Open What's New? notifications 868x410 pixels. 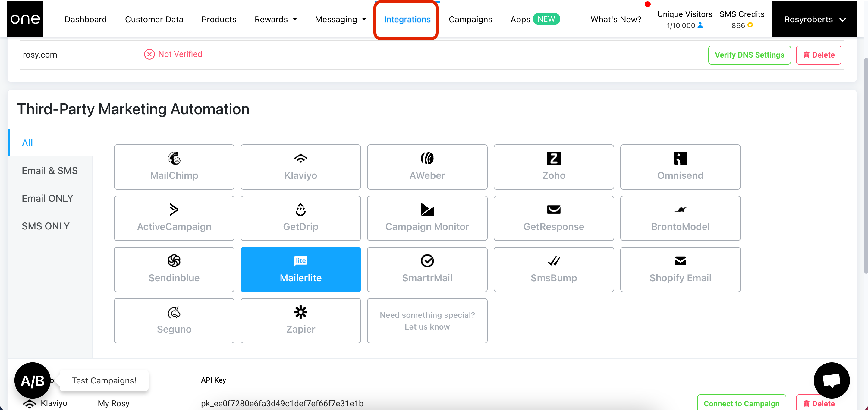616,19
